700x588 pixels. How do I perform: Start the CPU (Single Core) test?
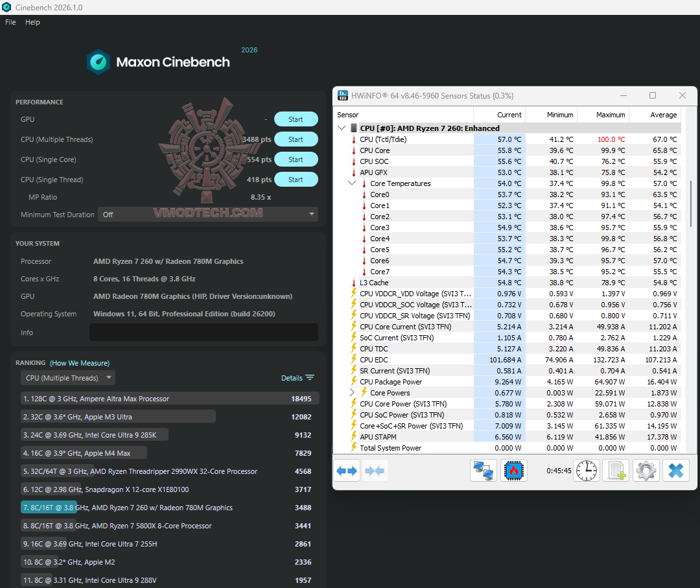tap(296, 159)
